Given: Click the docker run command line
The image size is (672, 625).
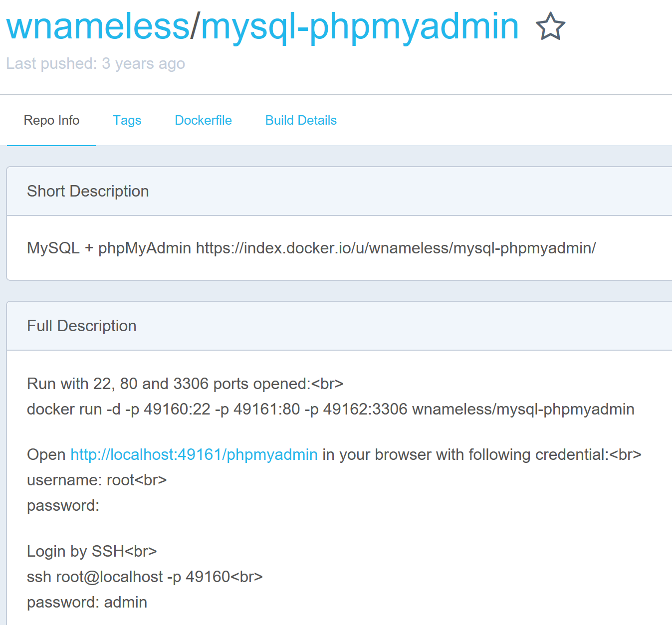Looking at the screenshot, I should point(331,409).
